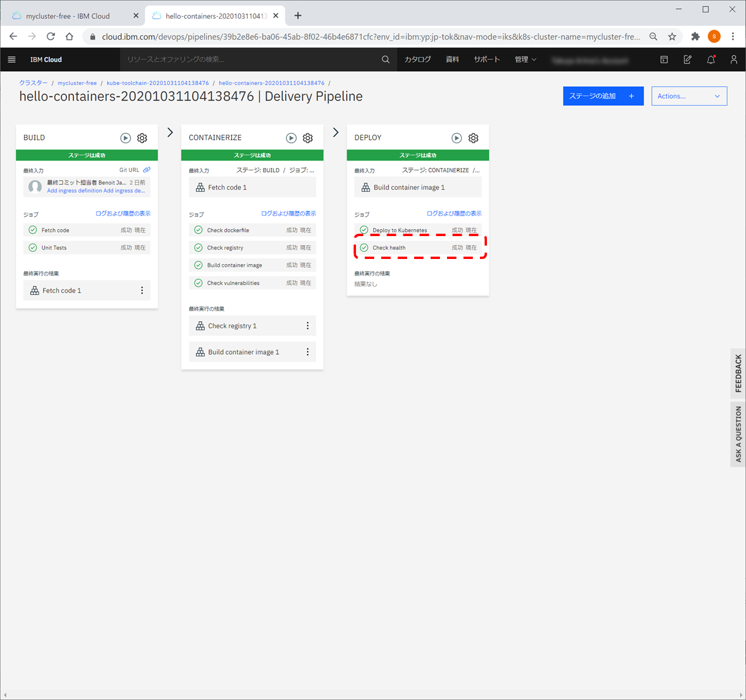Open kube-toolchain breadcrumb link
The image size is (746, 700).
[157, 83]
